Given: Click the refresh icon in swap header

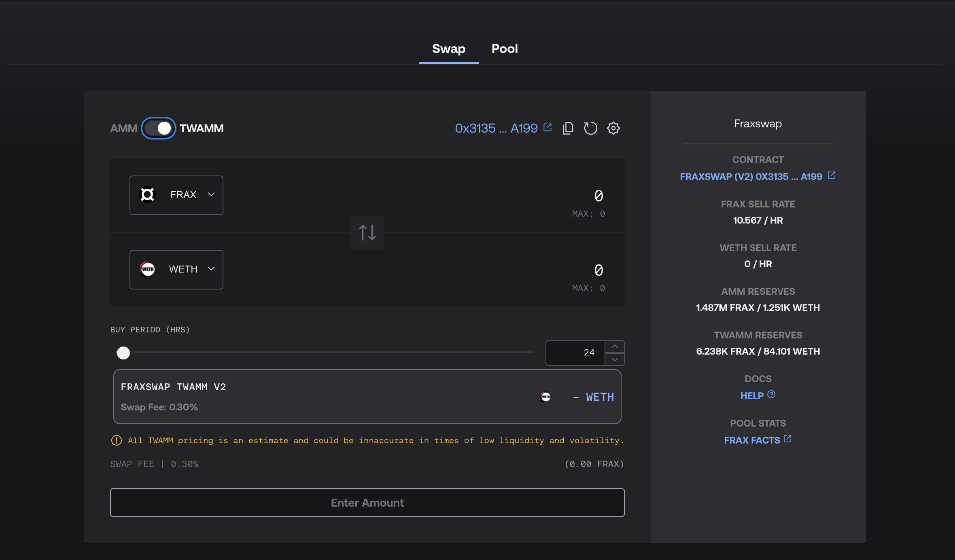Looking at the screenshot, I should (590, 128).
